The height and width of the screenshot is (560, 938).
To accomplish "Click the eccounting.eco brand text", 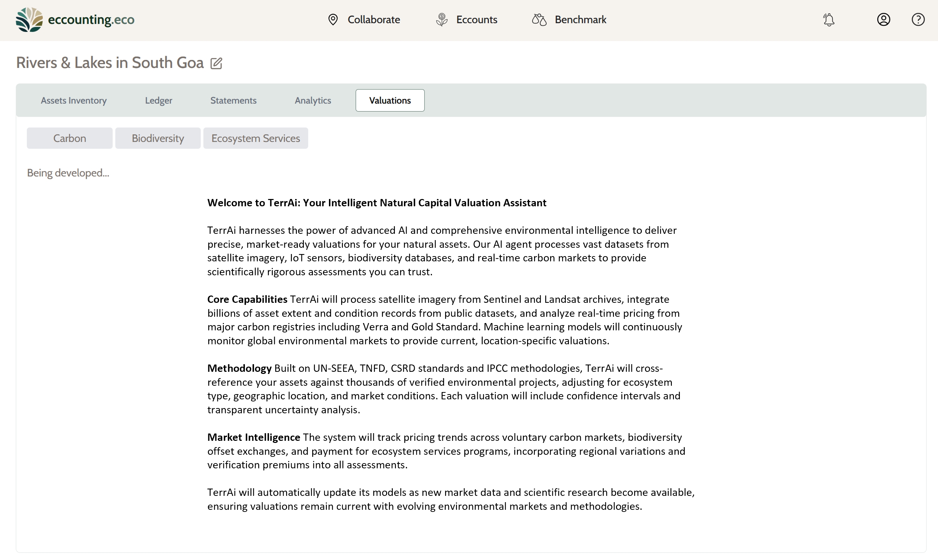I will (91, 20).
